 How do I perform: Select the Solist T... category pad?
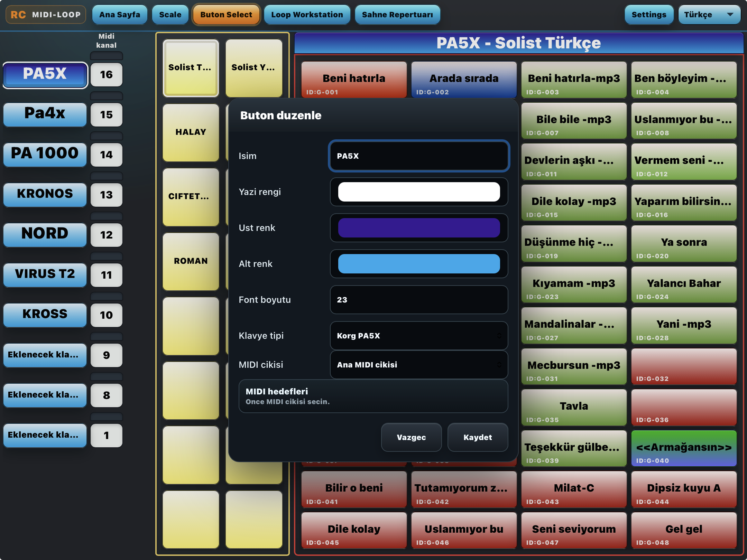click(191, 68)
